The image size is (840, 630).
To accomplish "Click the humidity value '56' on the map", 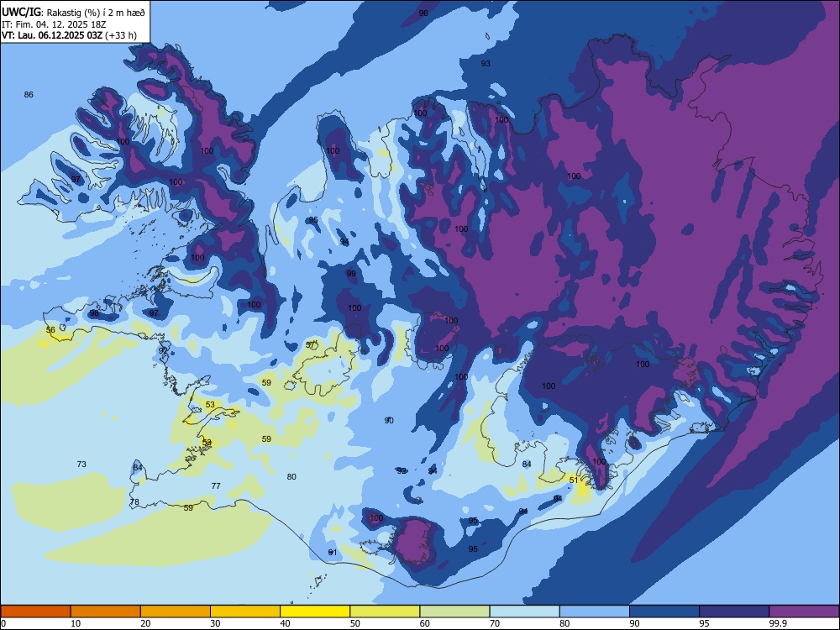I will pyautogui.click(x=50, y=330).
